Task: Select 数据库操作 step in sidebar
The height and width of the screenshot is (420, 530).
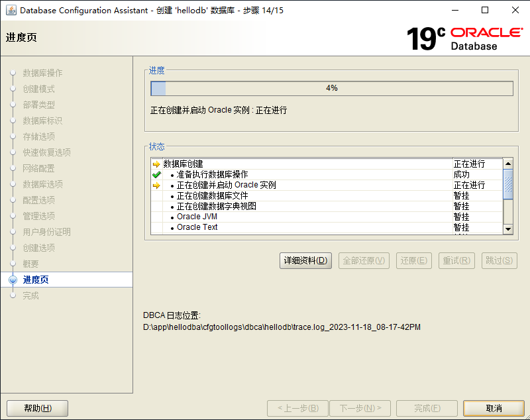Action: pos(42,73)
